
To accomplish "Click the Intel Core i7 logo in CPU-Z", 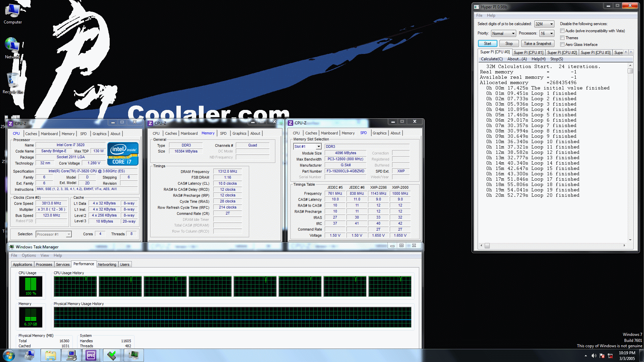I will click(123, 154).
